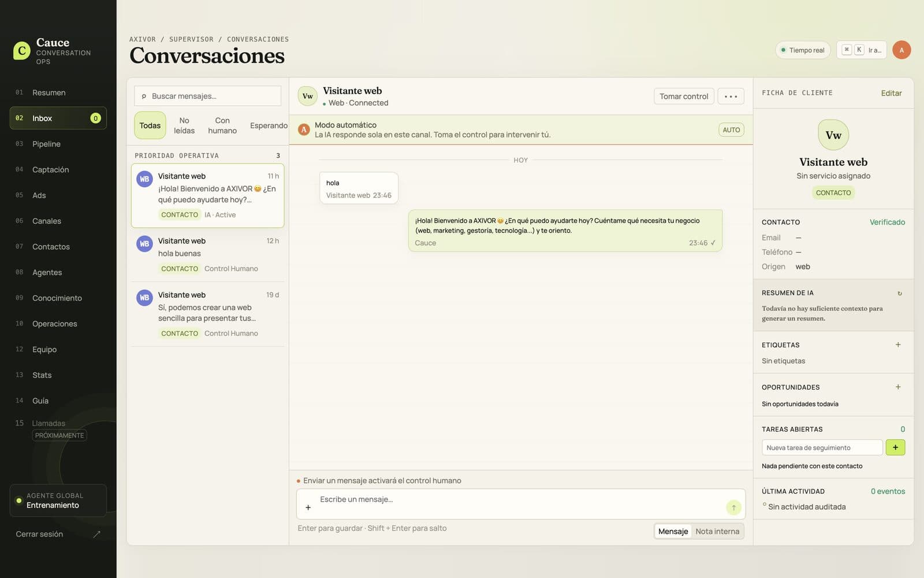Click the plus attachment icon in composer
This screenshot has height=578, width=924.
308,507
